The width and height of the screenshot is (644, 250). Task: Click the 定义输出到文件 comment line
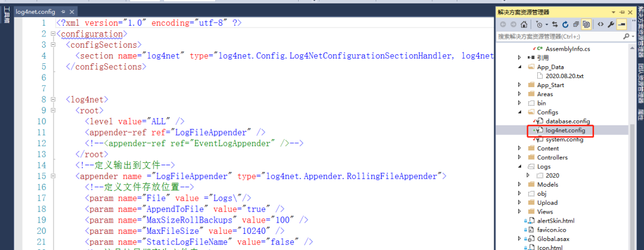pos(125,165)
